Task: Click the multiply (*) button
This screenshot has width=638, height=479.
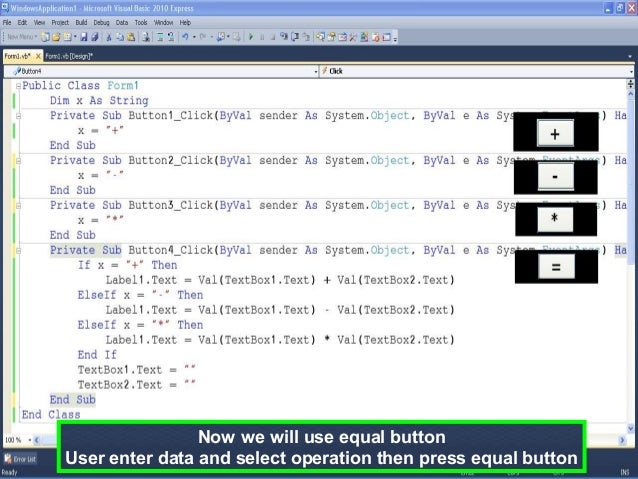Action: (x=555, y=219)
